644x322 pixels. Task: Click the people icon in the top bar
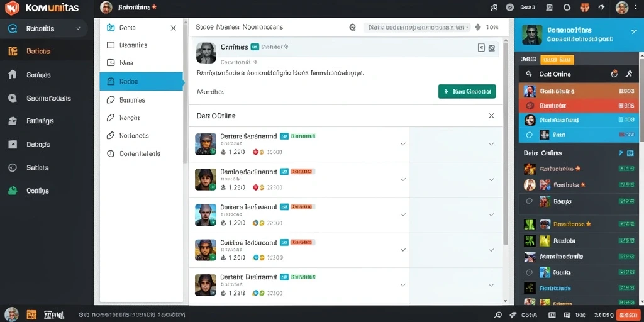[494, 8]
